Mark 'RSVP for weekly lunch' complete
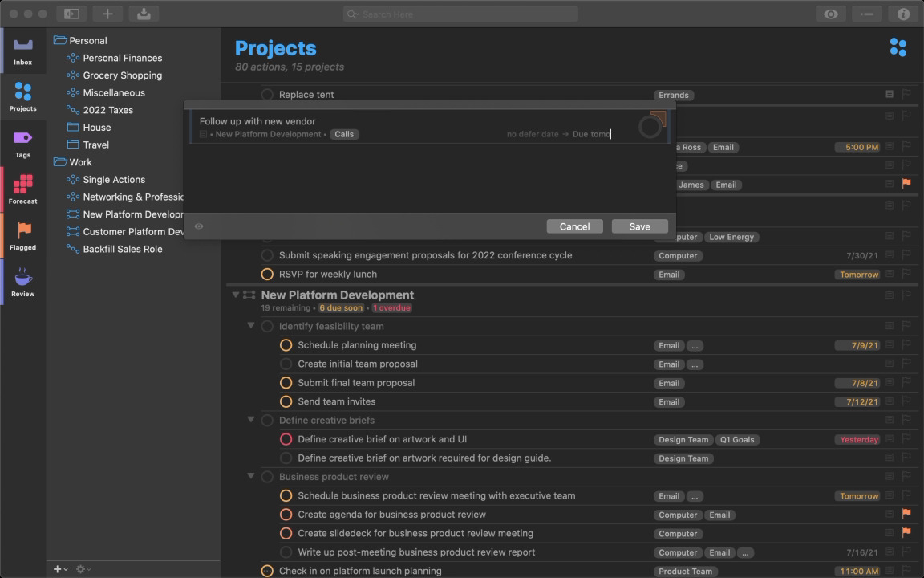Screen dimensions: 924x578 [x=267, y=275]
